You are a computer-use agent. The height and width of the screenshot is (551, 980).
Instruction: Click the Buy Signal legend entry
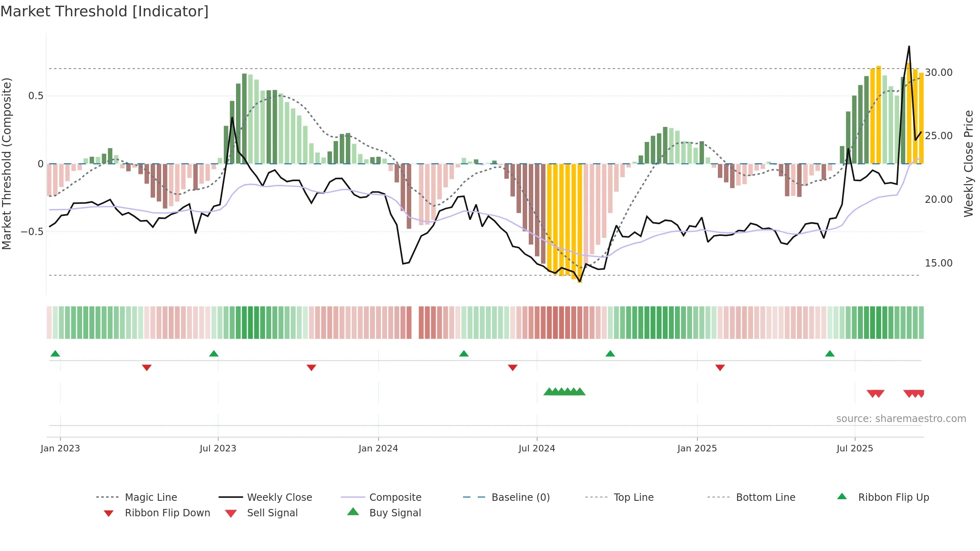pyautogui.click(x=384, y=513)
